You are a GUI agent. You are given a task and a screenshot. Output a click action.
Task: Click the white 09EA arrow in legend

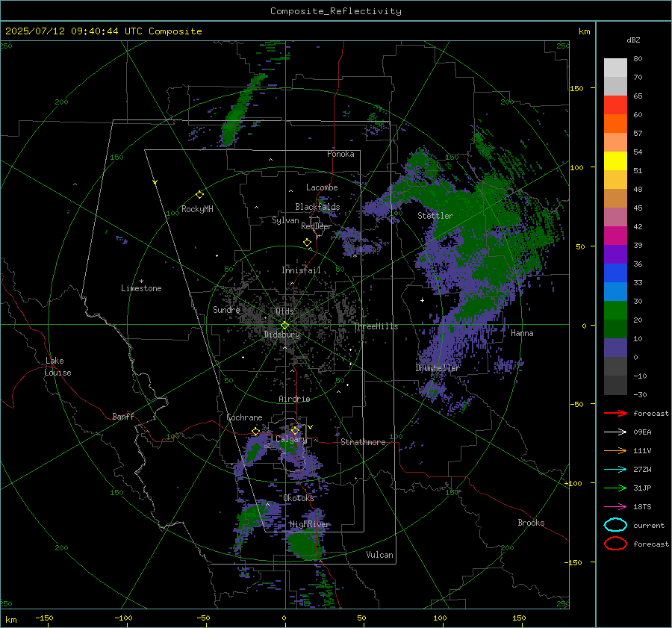coord(615,432)
